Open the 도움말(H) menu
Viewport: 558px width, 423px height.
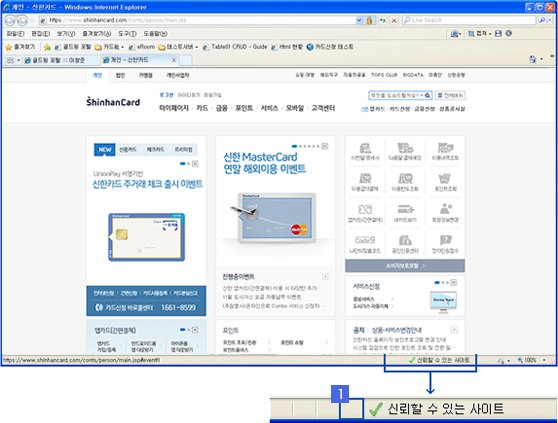(156, 34)
